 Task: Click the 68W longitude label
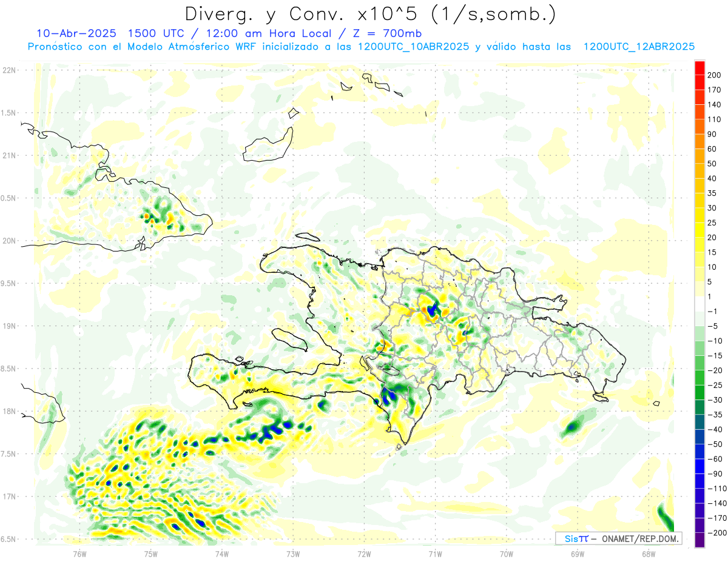(649, 554)
